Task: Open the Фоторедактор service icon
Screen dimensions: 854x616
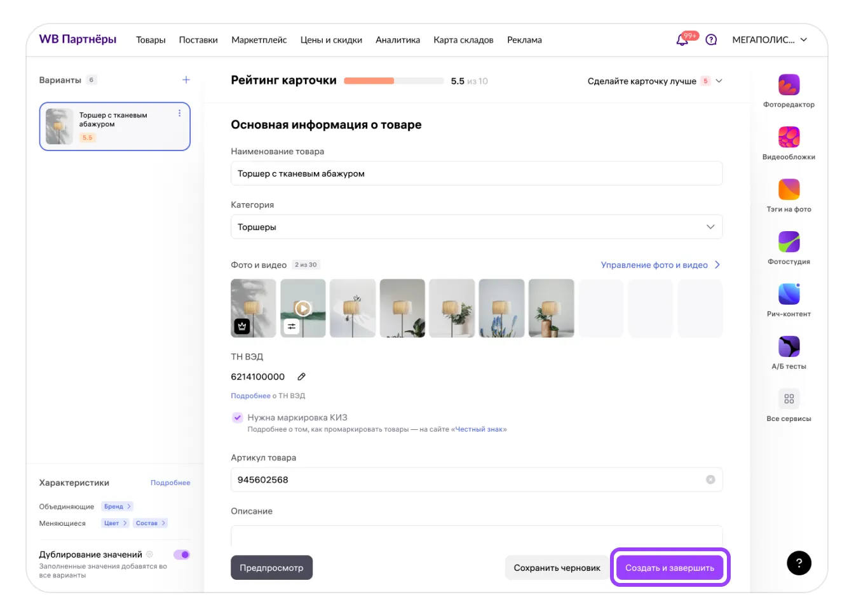Action: [789, 85]
